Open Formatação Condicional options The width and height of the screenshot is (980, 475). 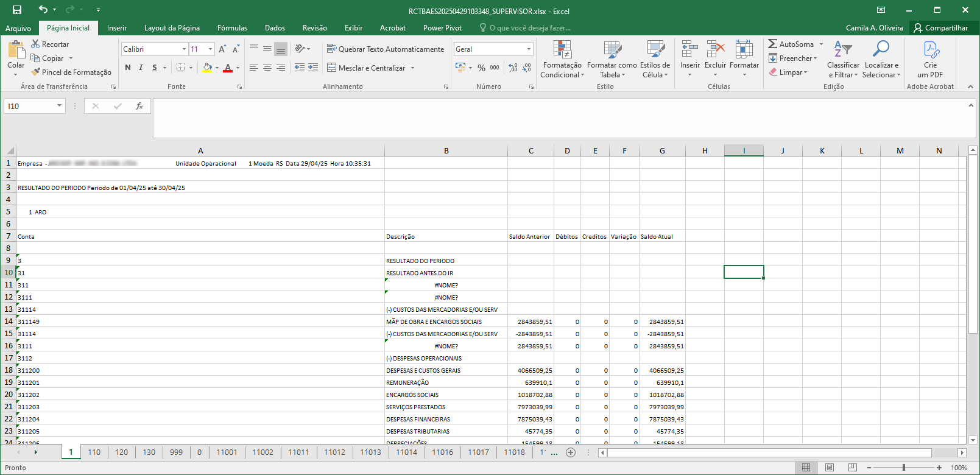562,59
